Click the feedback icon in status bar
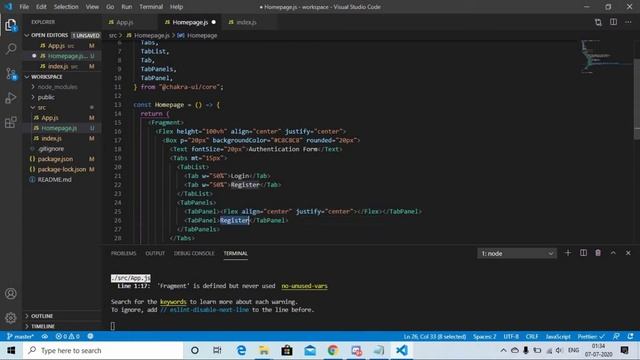Image resolution: width=640 pixels, height=360 pixels. point(616,336)
